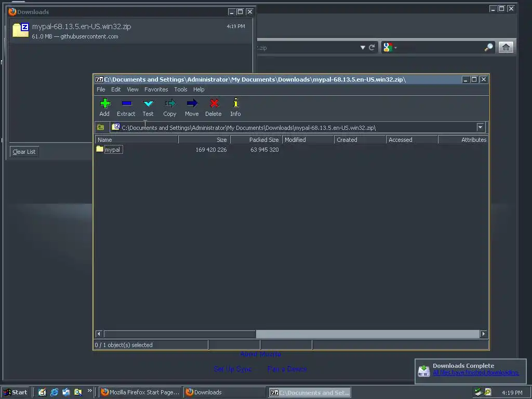Sort by the Accessed column header

412,140
